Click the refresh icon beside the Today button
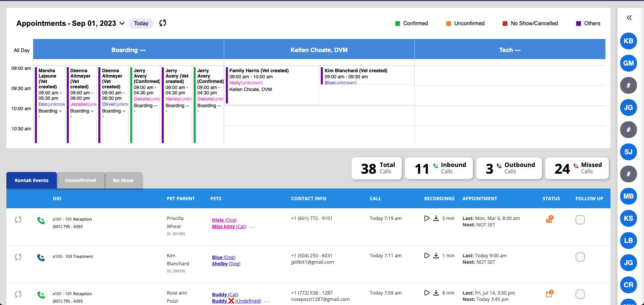Screen dimensions: 644x305 click(x=163, y=23)
